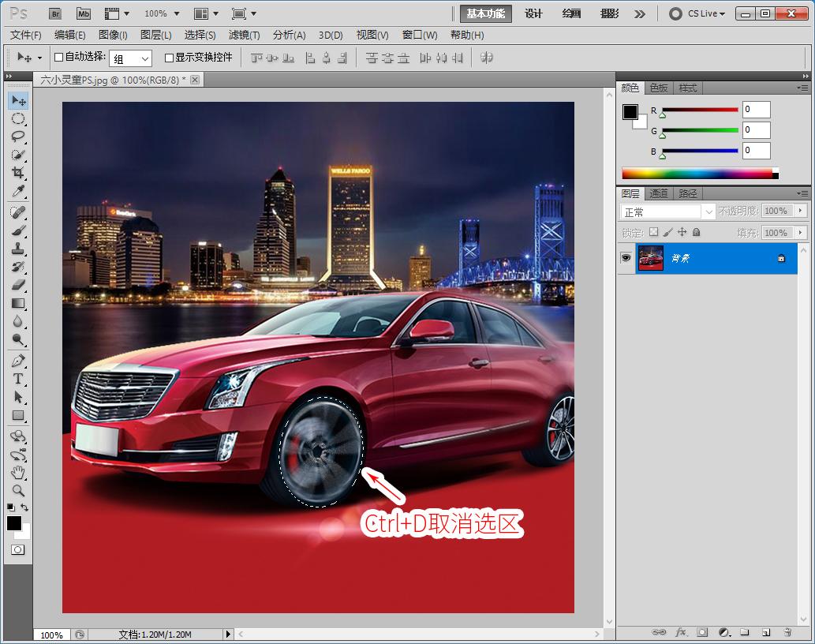Image resolution: width=815 pixels, height=644 pixels.
Task: Enable the 自动选择 checkbox
Action: pyautogui.click(x=58, y=57)
